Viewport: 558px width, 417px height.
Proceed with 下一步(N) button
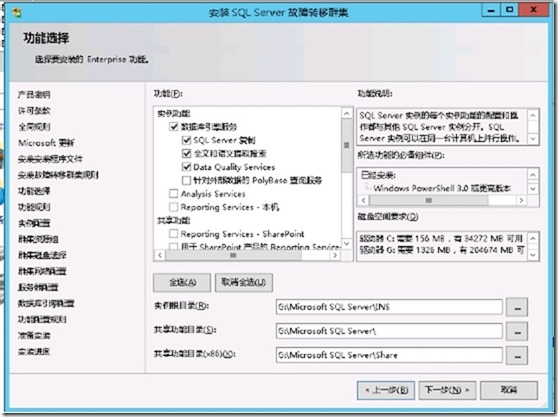(x=447, y=390)
